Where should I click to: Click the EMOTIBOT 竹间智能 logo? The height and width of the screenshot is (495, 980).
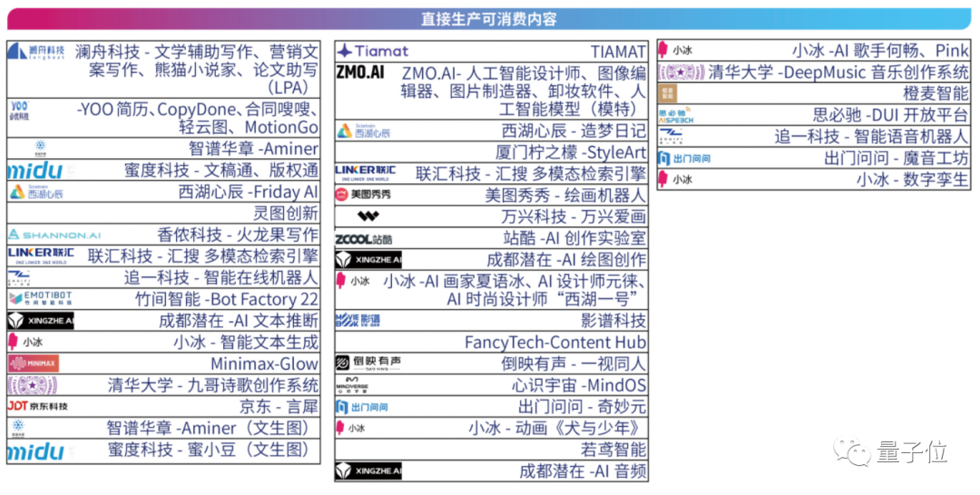click(41, 299)
